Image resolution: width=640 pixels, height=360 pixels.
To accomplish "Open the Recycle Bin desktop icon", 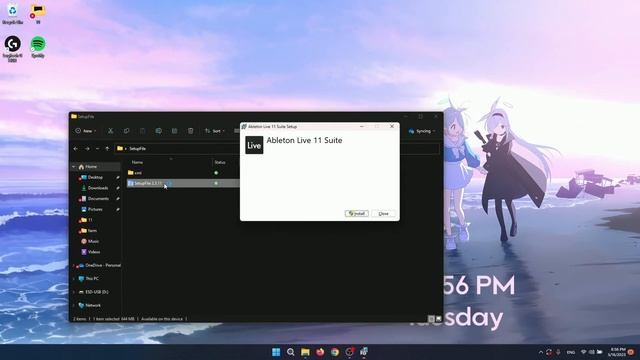I will pyautogui.click(x=13, y=13).
